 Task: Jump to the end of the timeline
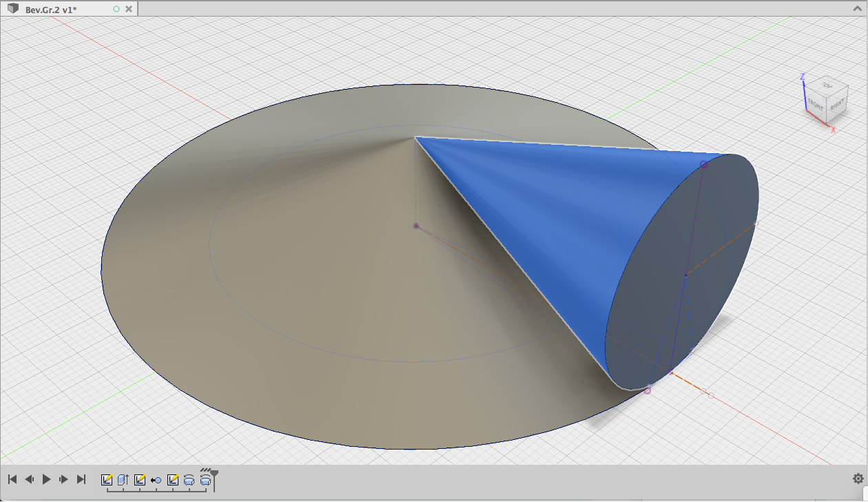pyautogui.click(x=81, y=479)
